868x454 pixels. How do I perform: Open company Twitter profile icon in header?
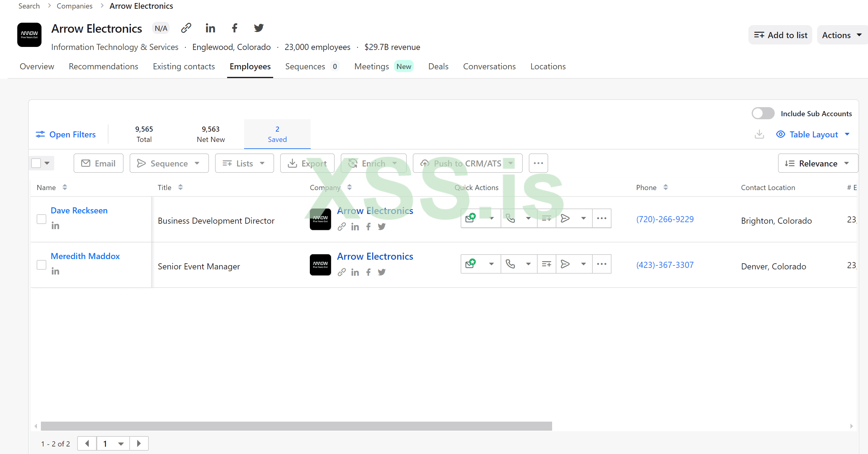tap(258, 28)
